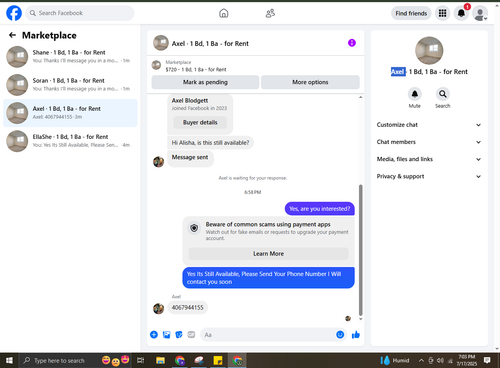500x368 pixels.
Task: Click chat scrollbar down arrow
Action: pyautogui.click(x=360, y=319)
